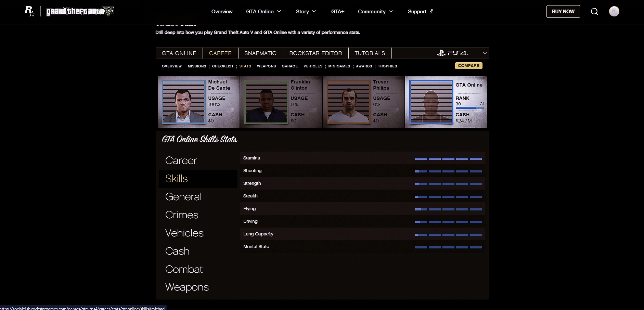Select Franklin Clinton character portrait
Image resolution: width=644 pixels, height=310 pixels.
(x=266, y=102)
